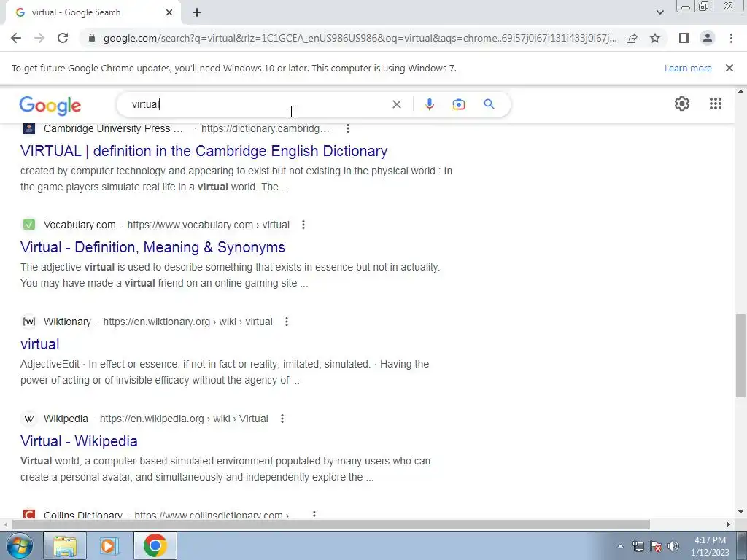Open 'Virtual - Definition, Meaning & Synonyms' link

pos(152,247)
